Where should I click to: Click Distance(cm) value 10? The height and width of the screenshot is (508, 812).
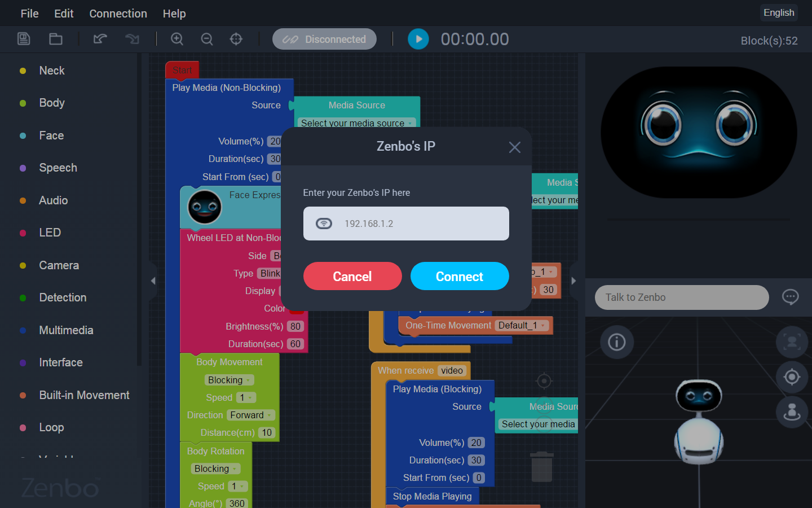pos(267,433)
